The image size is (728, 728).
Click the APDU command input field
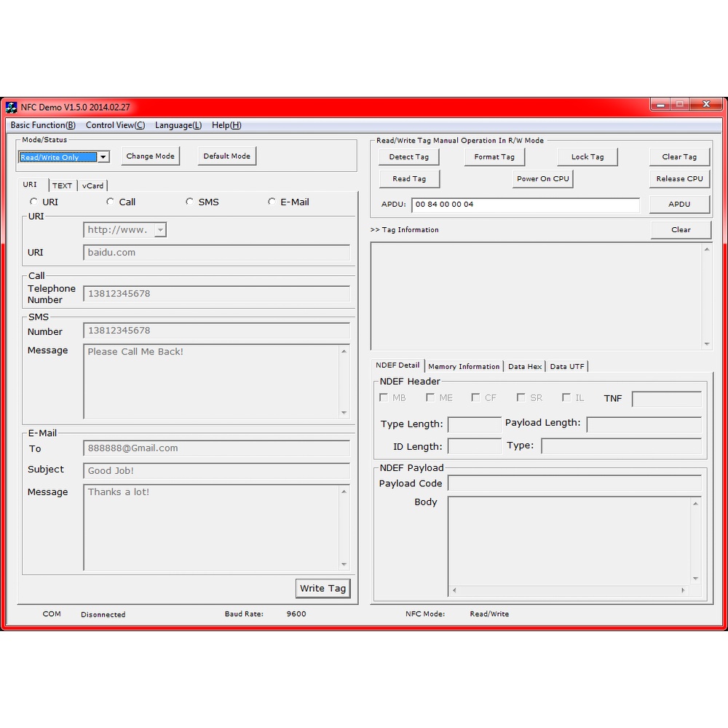pos(525,205)
